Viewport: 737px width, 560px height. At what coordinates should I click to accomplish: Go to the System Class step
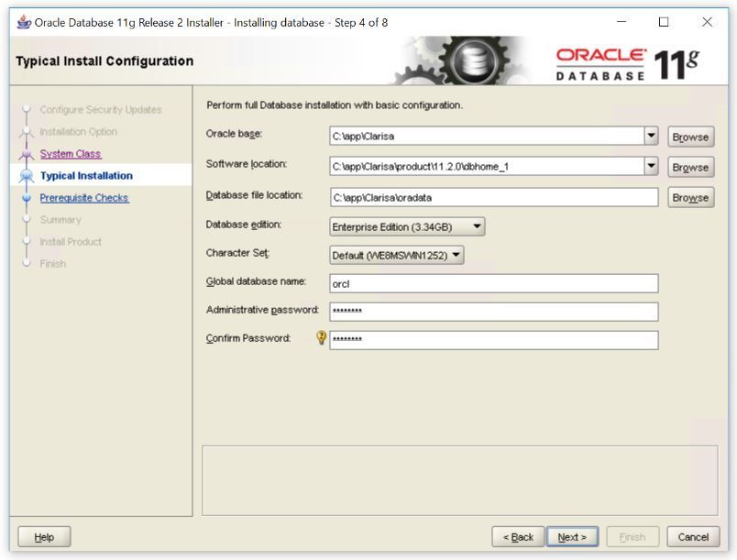coord(71,154)
